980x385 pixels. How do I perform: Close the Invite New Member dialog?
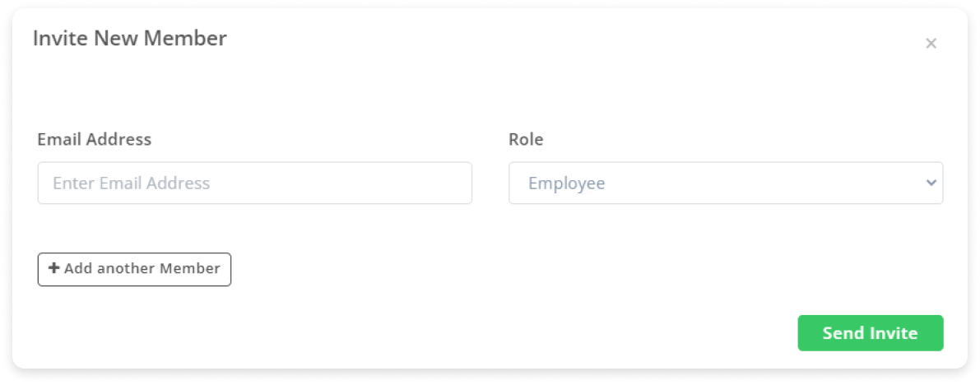pos(931,43)
